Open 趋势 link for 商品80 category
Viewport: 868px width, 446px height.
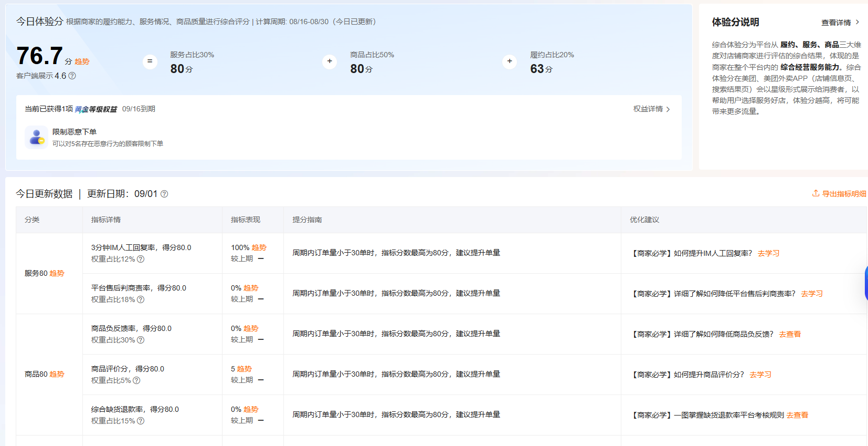tap(57, 374)
